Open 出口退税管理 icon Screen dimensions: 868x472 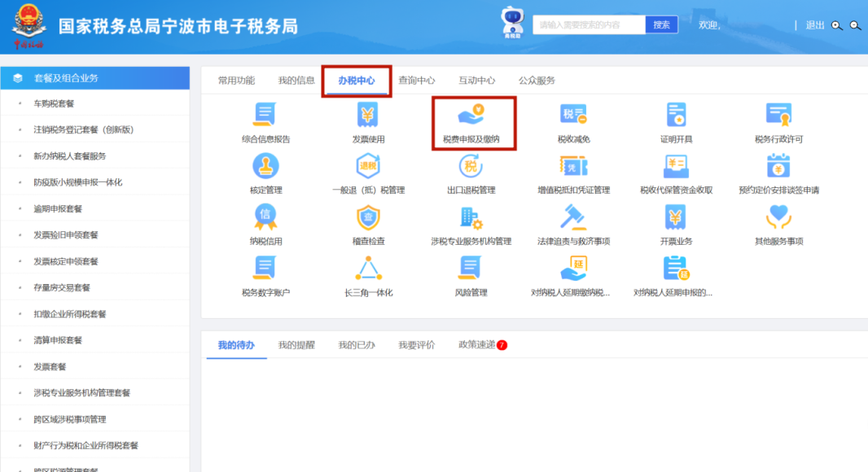pos(471,167)
